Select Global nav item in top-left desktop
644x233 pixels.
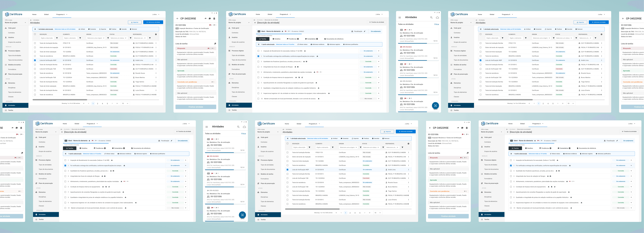point(46,15)
